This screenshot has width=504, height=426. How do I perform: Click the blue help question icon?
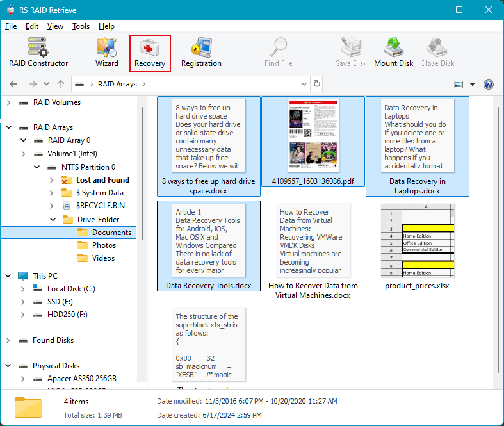click(489, 85)
